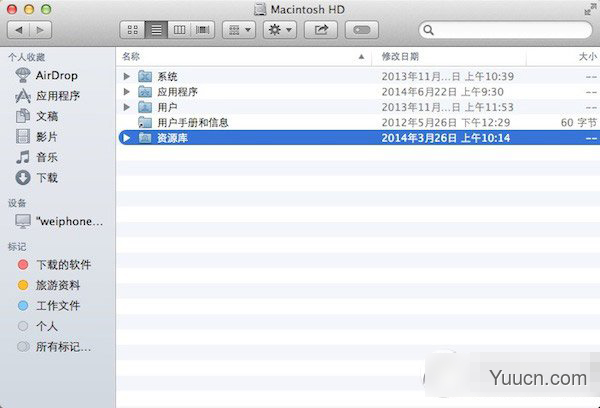
Task: Expand the 系统 folder triangle
Action: [x=127, y=77]
